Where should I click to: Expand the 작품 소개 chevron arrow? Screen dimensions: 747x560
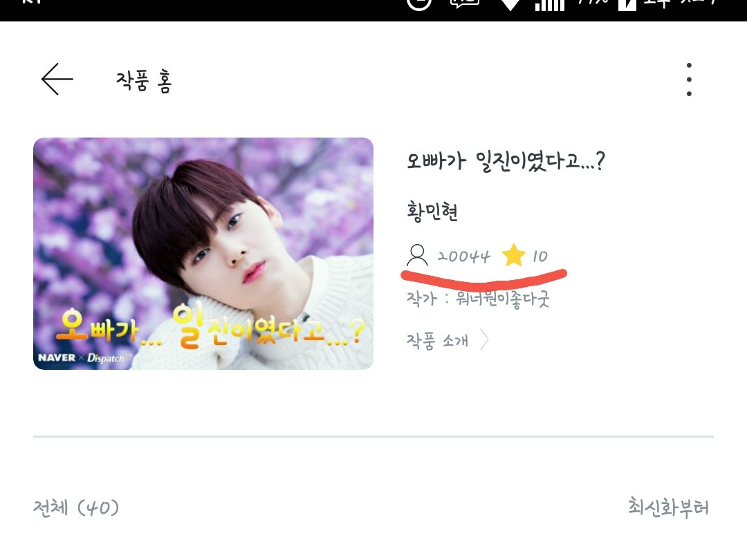[484, 340]
